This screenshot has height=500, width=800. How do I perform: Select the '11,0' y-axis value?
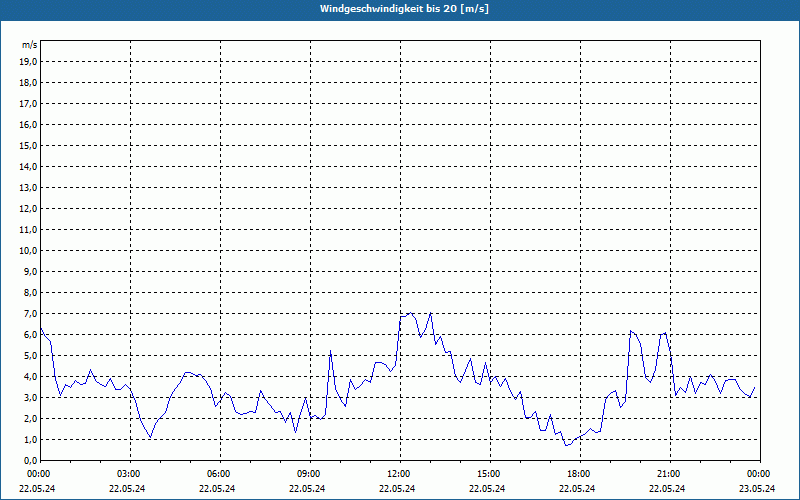pos(29,230)
